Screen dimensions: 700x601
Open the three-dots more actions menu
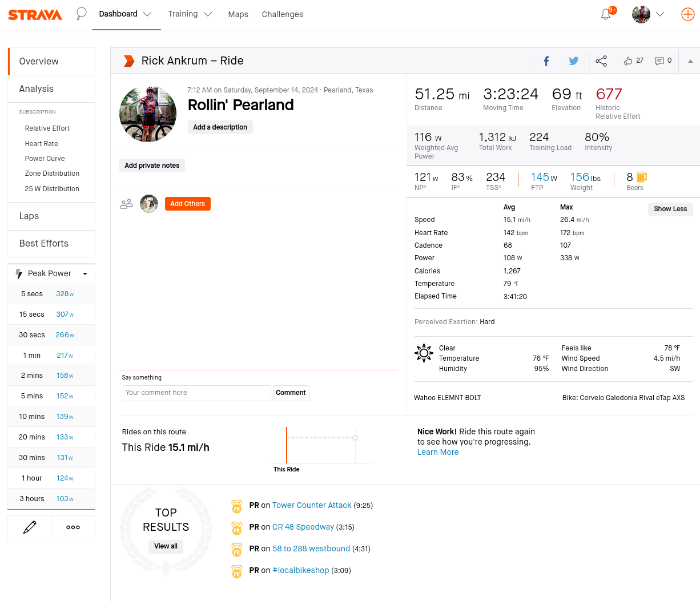pos(73,527)
